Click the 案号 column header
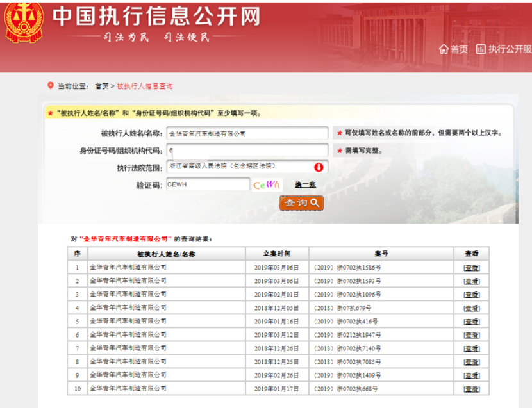 381,254
